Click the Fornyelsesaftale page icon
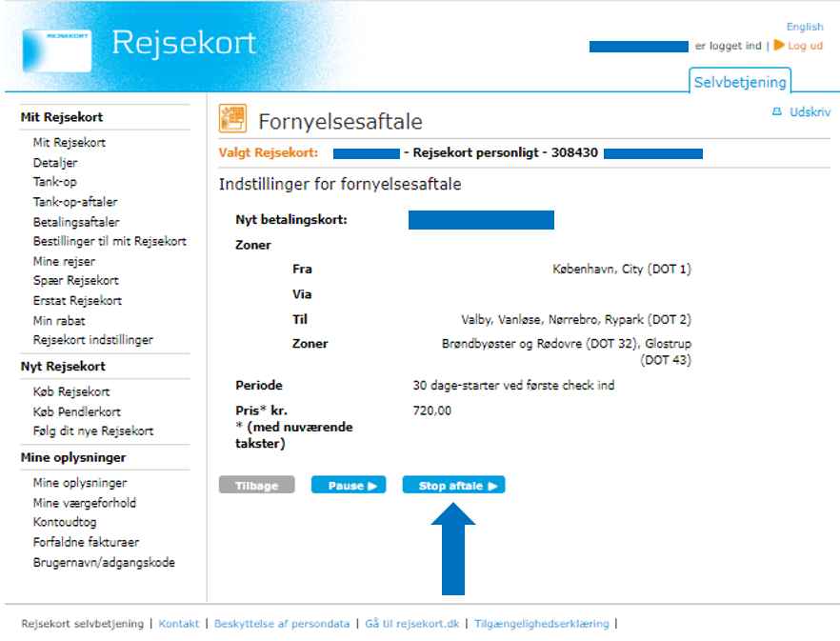The height and width of the screenshot is (641, 840). (232, 119)
